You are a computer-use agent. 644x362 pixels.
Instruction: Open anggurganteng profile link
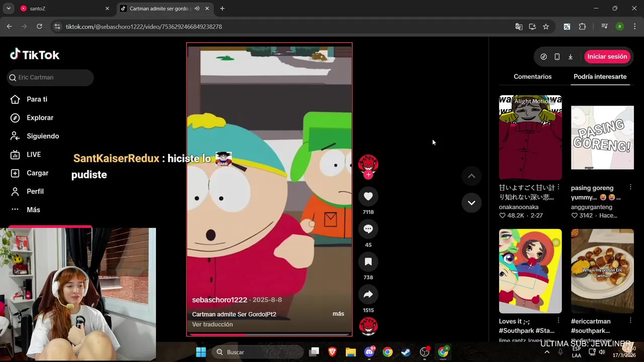point(592,207)
